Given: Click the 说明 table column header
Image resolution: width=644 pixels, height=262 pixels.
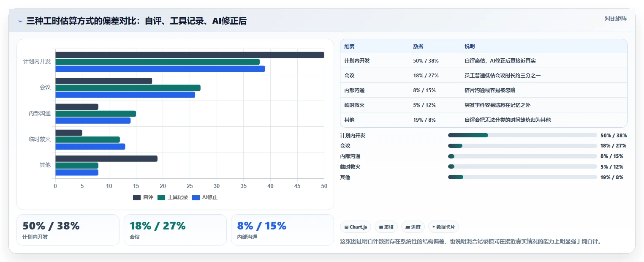Looking at the screenshot, I should click(x=470, y=46).
